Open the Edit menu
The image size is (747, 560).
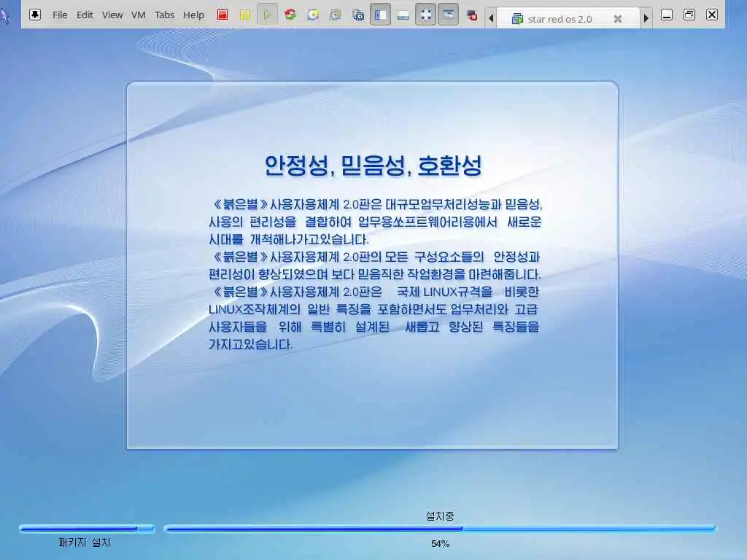click(x=85, y=15)
